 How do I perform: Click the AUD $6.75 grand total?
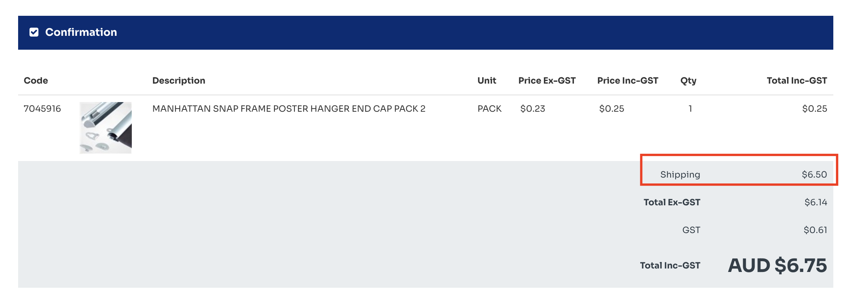click(x=777, y=265)
